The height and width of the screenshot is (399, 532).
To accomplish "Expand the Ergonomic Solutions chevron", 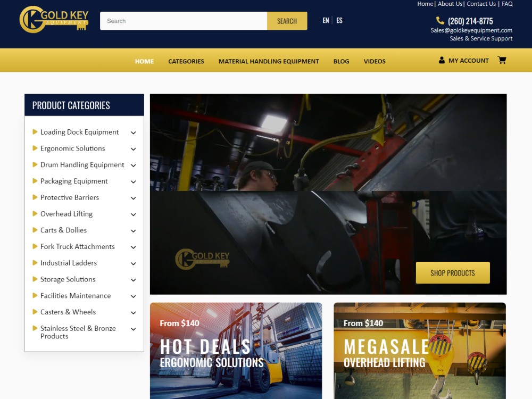I will coord(134,149).
